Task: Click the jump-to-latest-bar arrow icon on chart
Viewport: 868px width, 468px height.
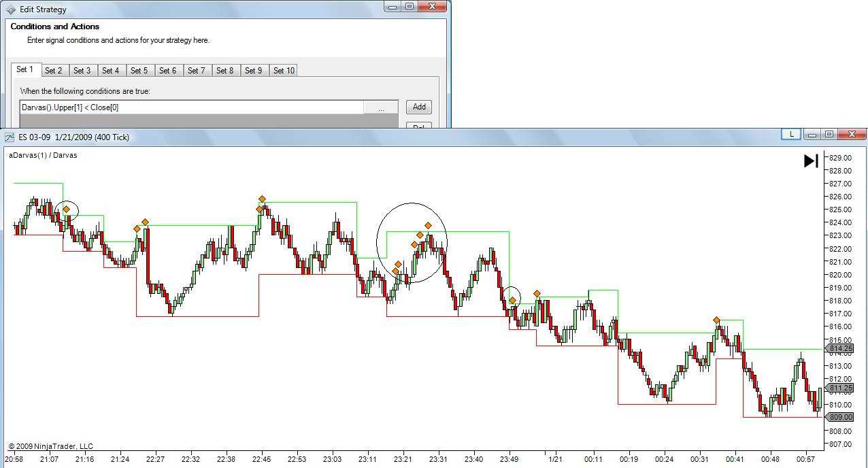Action: pos(811,161)
